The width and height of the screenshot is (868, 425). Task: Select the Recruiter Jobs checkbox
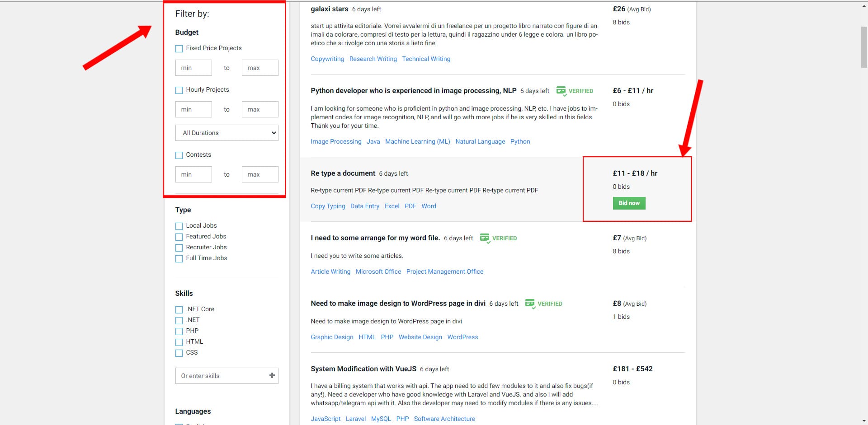pyautogui.click(x=179, y=248)
